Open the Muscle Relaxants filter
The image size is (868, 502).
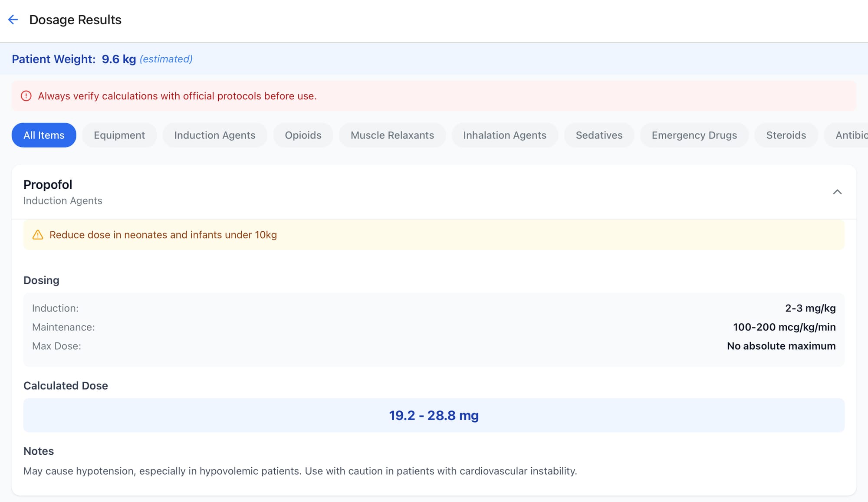(392, 135)
